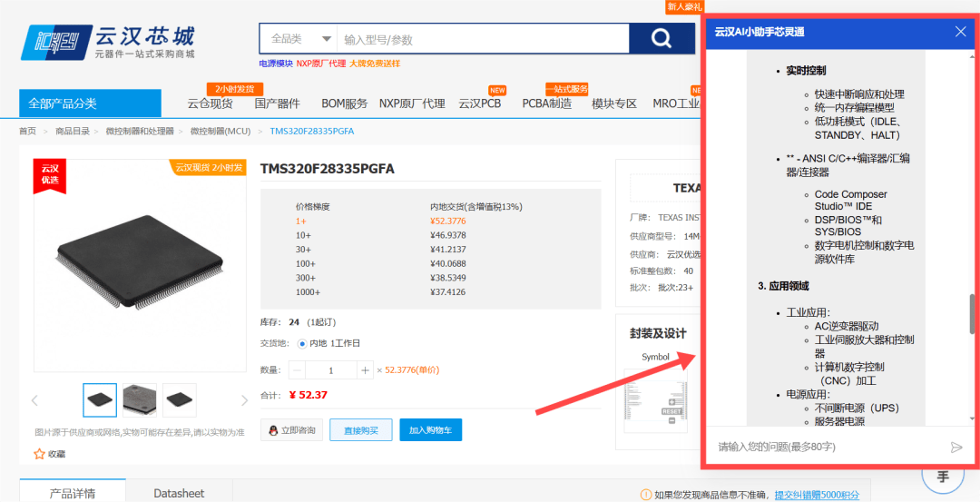Click 直接购买 button
980x502 pixels.
coord(360,430)
